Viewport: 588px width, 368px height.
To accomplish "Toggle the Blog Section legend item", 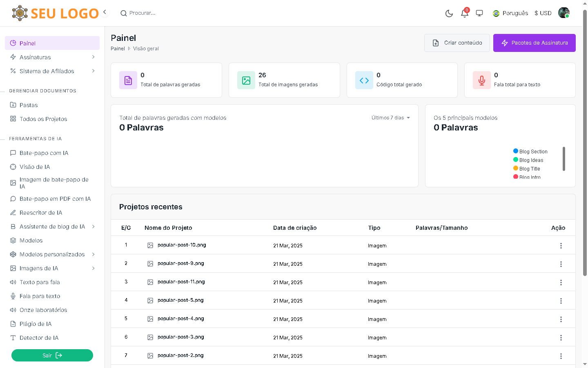I will point(530,151).
